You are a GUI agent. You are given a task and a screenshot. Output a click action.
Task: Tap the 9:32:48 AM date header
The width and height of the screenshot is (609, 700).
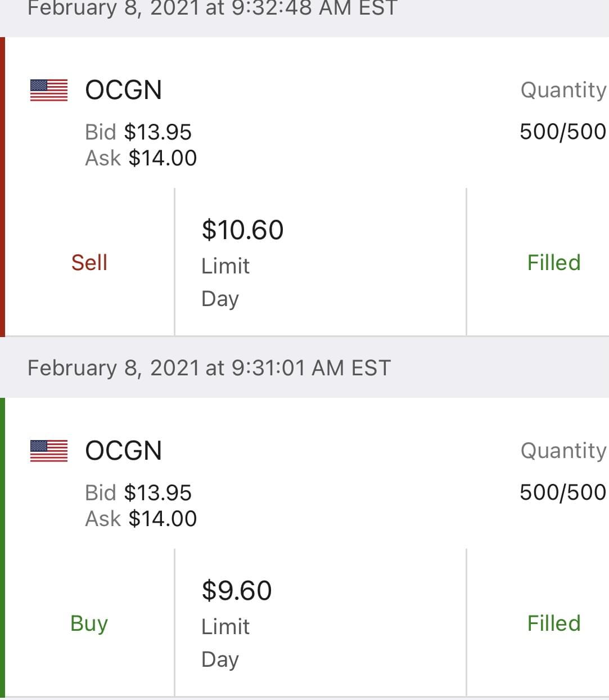(x=212, y=8)
